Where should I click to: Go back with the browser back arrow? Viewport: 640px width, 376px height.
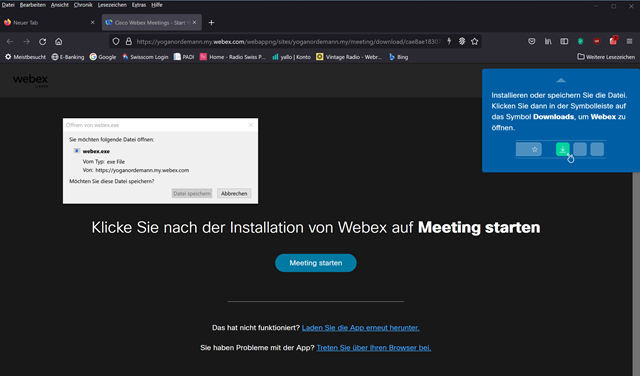[x=10, y=42]
